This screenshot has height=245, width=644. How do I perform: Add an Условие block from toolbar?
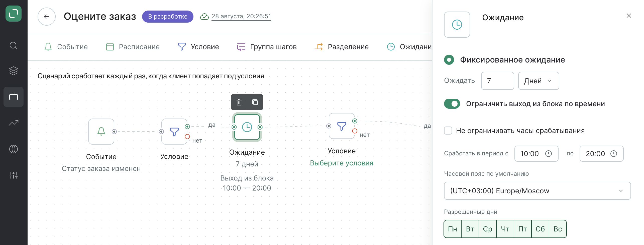[198, 47]
